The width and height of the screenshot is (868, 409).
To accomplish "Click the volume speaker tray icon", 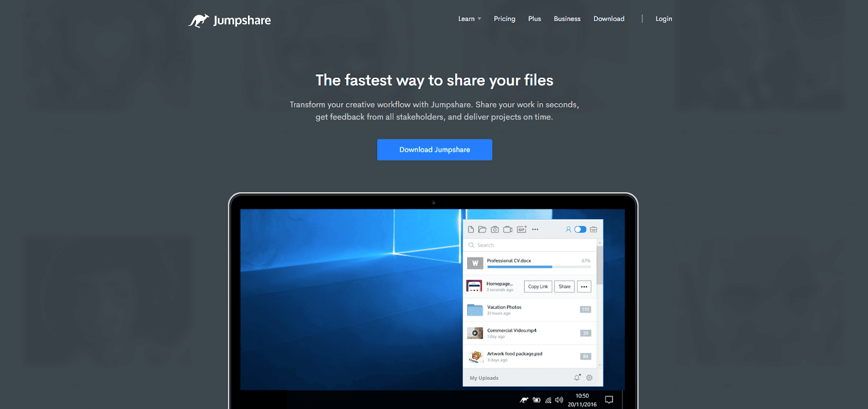I will point(559,400).
